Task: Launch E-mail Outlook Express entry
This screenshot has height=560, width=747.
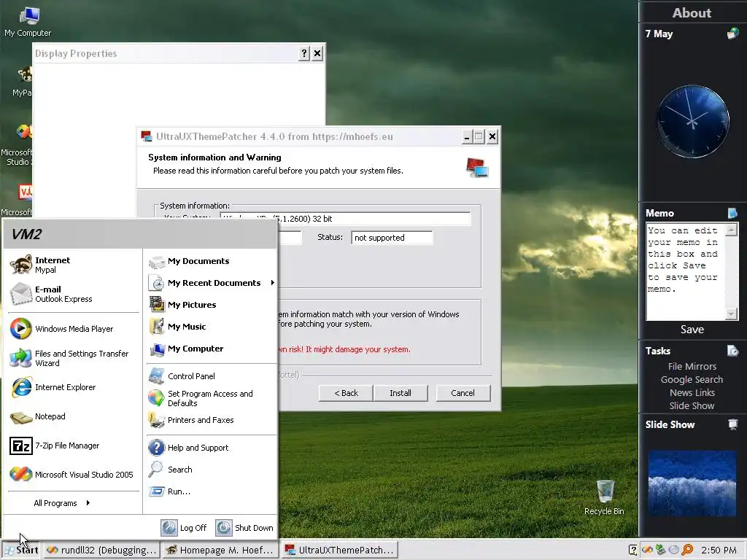Action: pyautogui.click(x=74, y=294)
